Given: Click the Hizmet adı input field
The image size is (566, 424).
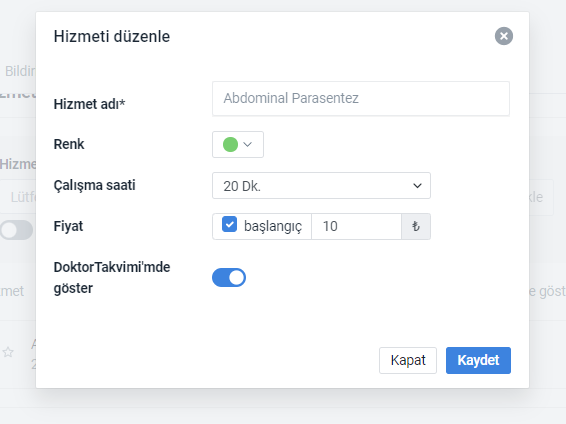Looking at the screenshot, I should point(361,99).
